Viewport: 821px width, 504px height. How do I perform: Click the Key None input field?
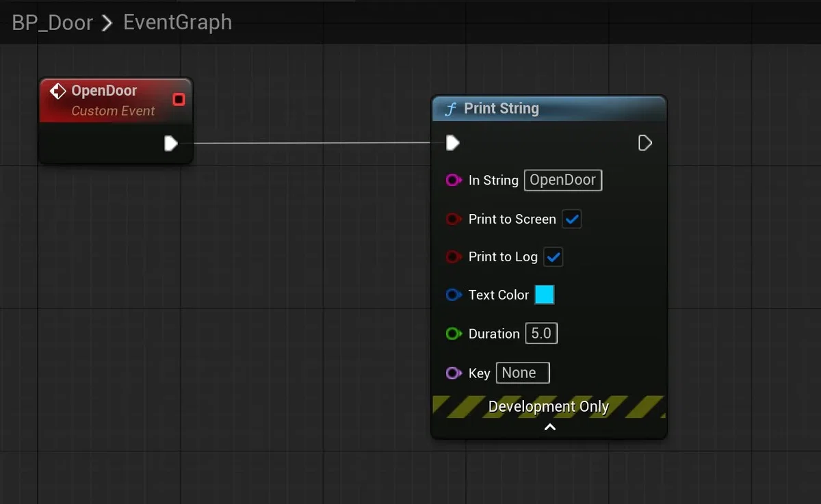(523, 373)
